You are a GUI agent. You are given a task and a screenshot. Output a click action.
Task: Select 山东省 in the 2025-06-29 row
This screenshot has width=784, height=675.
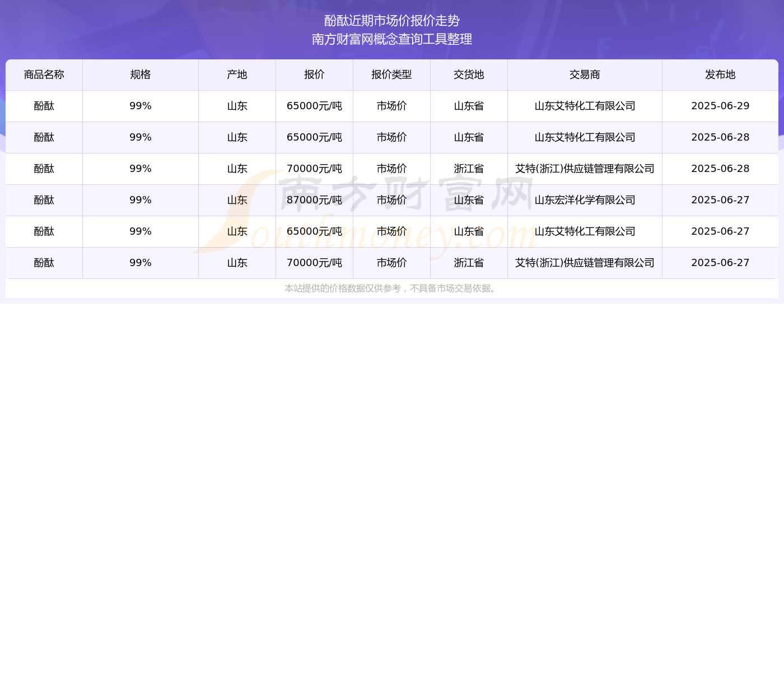(x=469, y=106)
